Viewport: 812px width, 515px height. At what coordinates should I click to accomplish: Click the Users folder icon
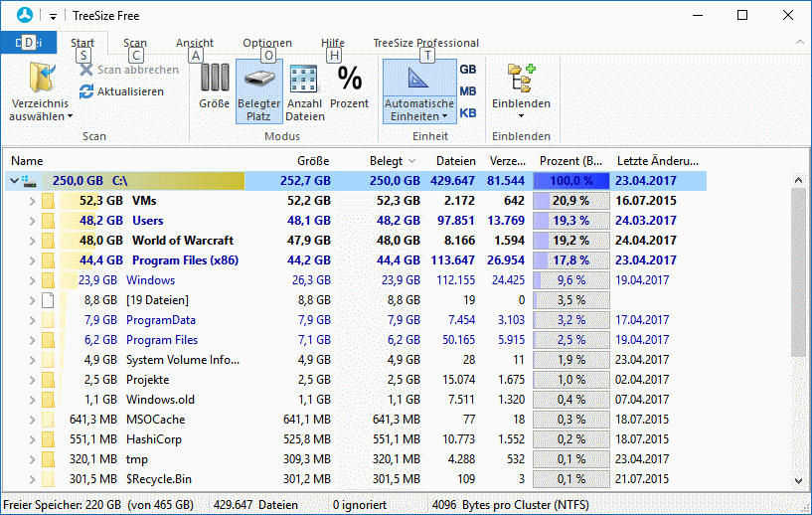(x=48, y=221)
